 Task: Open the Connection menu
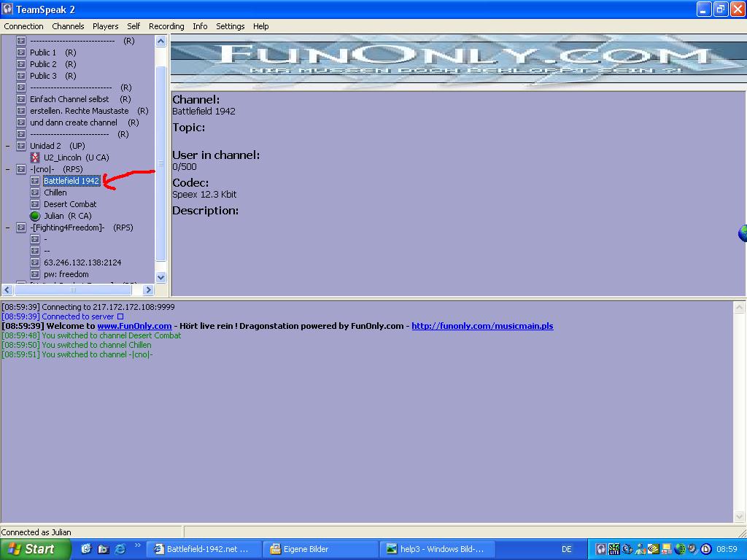coord(24,26)
